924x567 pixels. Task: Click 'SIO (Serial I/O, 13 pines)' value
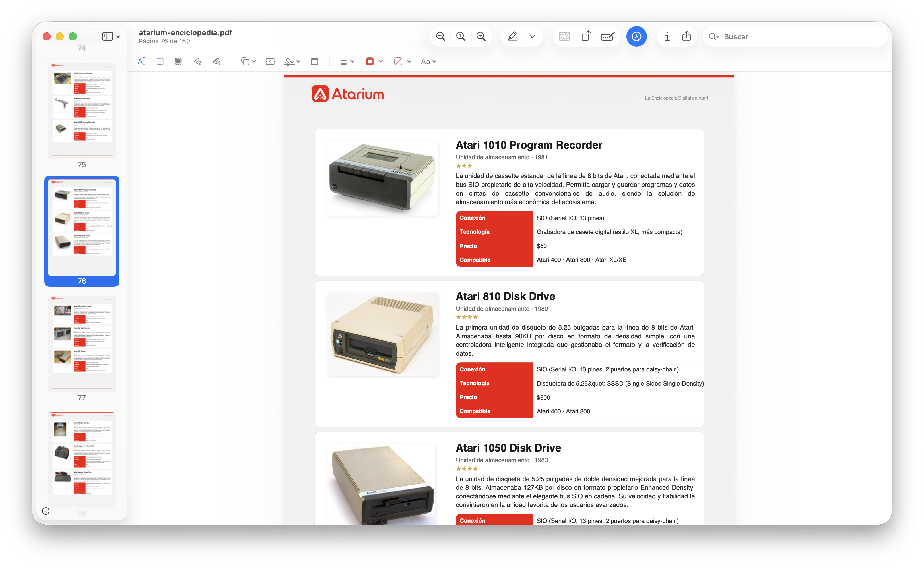(570, 218)
